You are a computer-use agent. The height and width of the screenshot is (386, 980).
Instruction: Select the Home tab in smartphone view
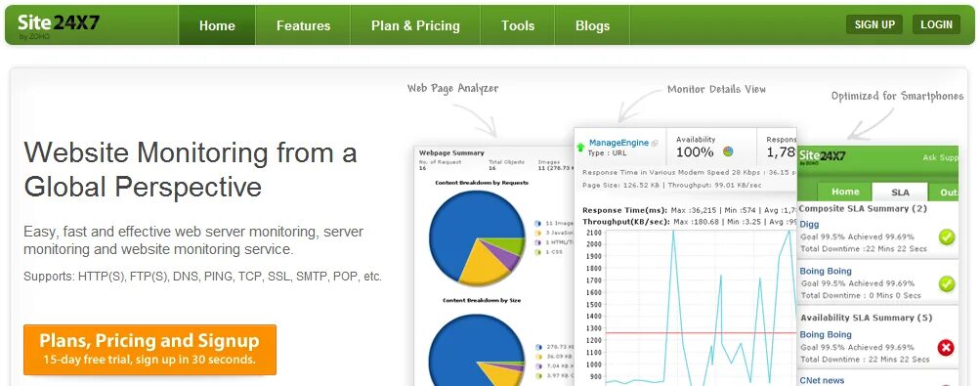pyautogui.click(x=845, y=192)
